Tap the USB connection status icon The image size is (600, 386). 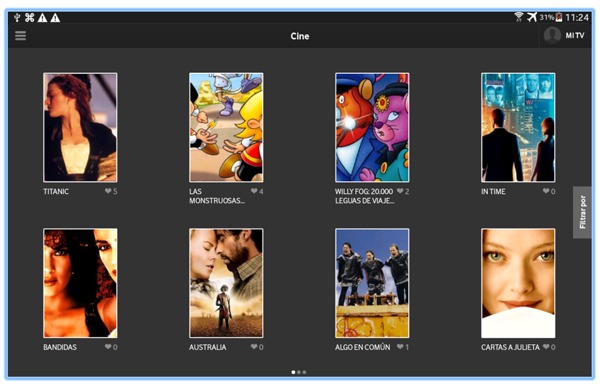point(17,17)
